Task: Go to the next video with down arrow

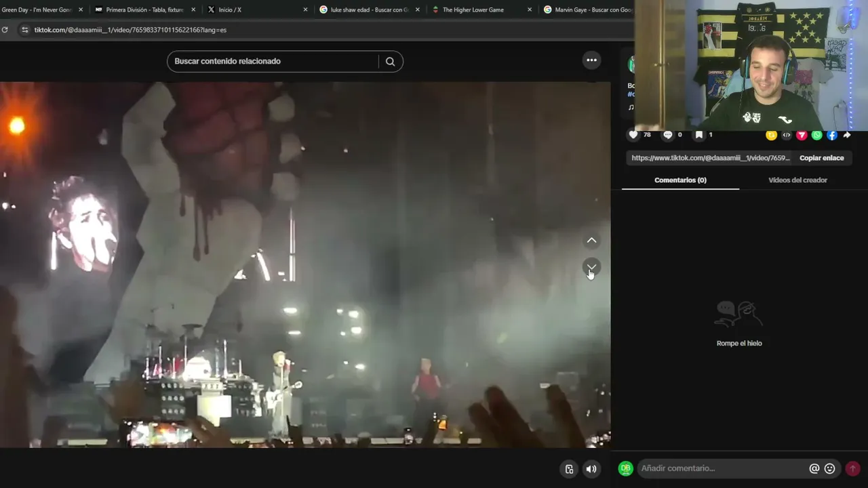Action: click(592, 267)
